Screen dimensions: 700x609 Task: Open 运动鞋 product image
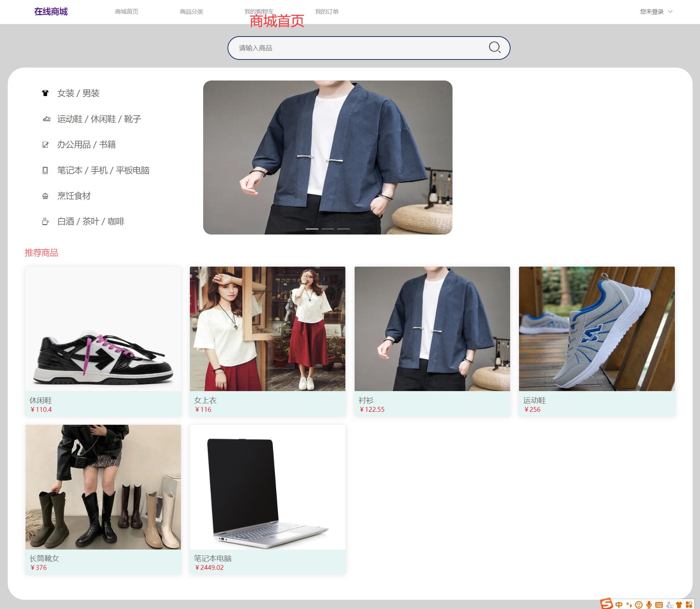(x=597, y=329)
